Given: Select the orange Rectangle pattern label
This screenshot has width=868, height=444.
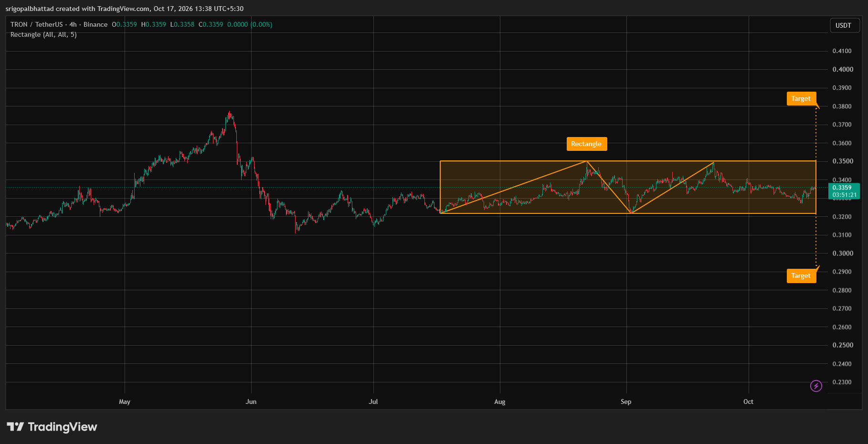Looking at the screenshot, I should (x=587, y=144).
